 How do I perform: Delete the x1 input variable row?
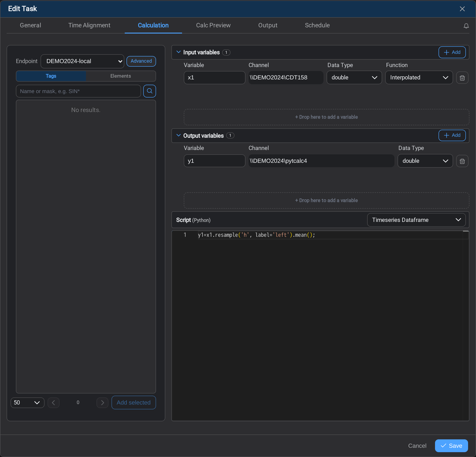pos(462,78)
